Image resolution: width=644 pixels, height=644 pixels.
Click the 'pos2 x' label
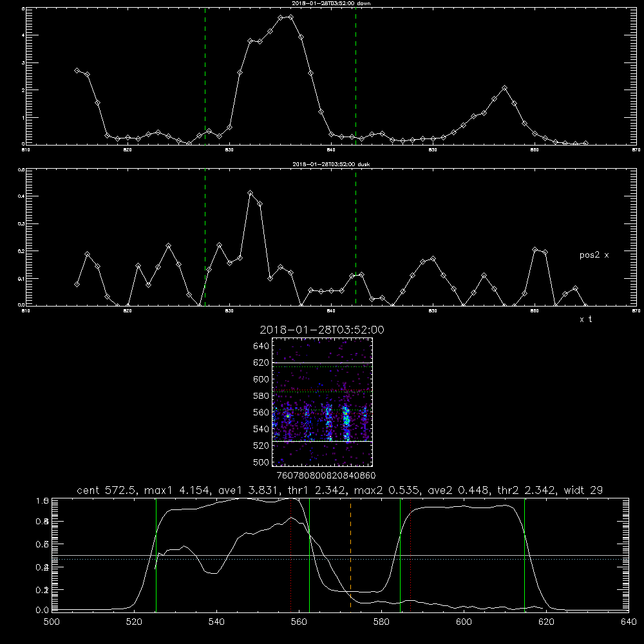tap(594, 255)
